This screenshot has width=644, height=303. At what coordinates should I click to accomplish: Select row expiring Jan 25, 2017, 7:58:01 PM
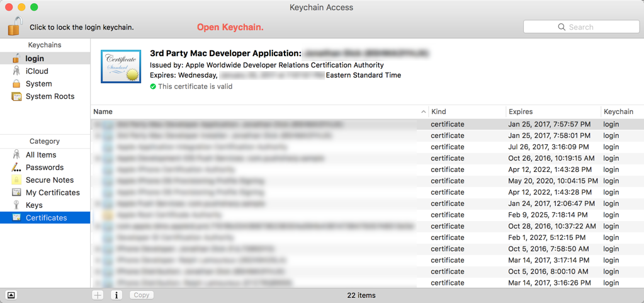pos(367,135)
